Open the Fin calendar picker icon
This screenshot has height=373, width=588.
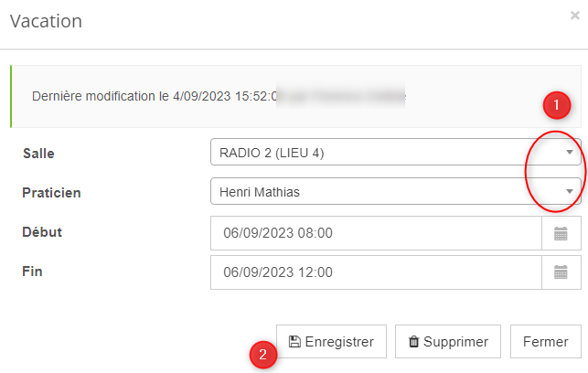coord(561,272)
